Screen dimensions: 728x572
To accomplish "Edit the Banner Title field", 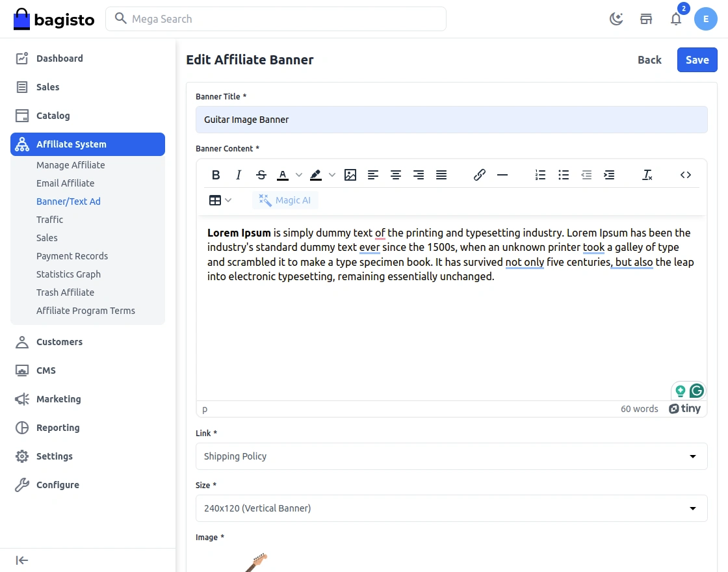I will pos(451,120).
